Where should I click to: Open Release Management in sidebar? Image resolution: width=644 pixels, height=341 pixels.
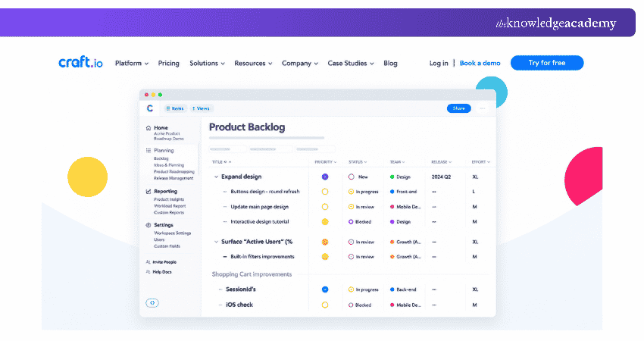pyautogui.click(x=174, y=178)
